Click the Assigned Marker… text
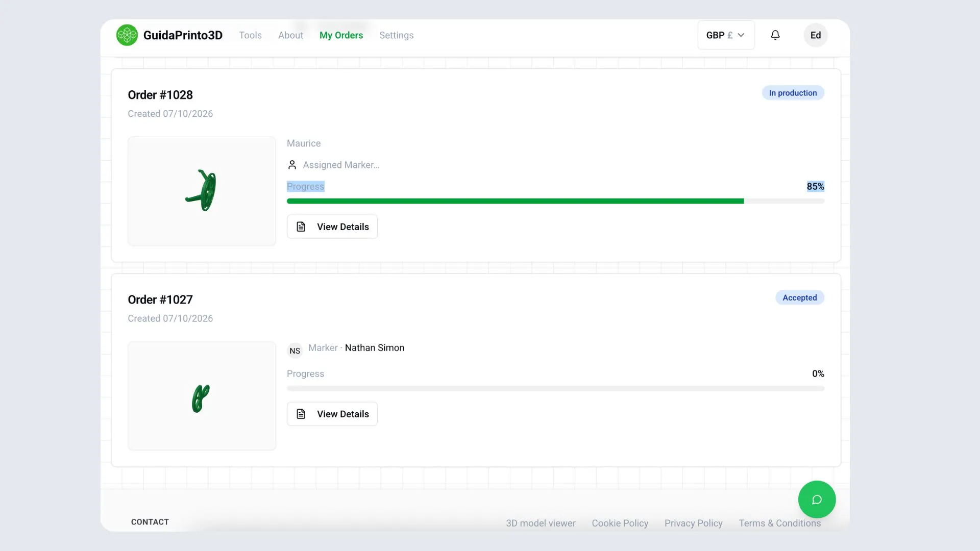 click(341, 165)
